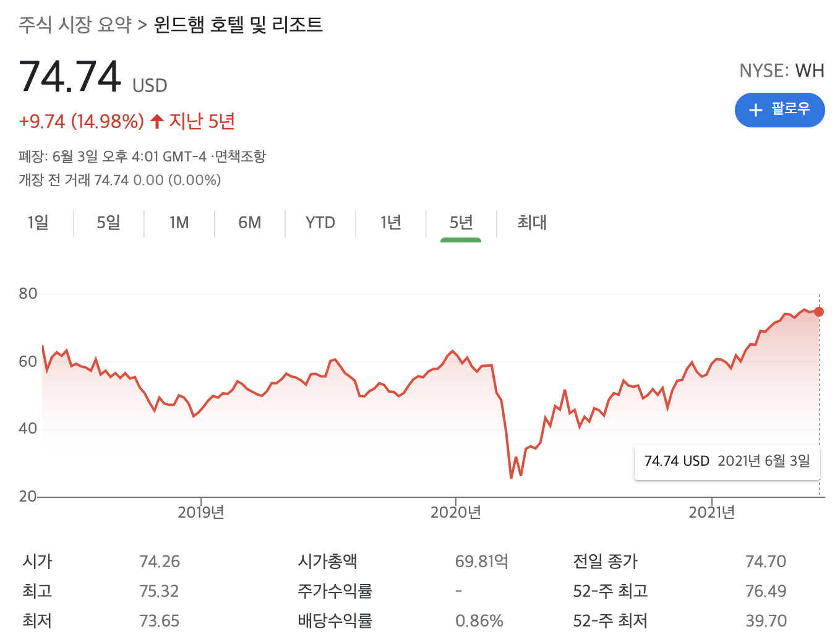Viewport: 840px width, 642px height.
Task: Choose the 1년 range tab
Action: [390, 223]
